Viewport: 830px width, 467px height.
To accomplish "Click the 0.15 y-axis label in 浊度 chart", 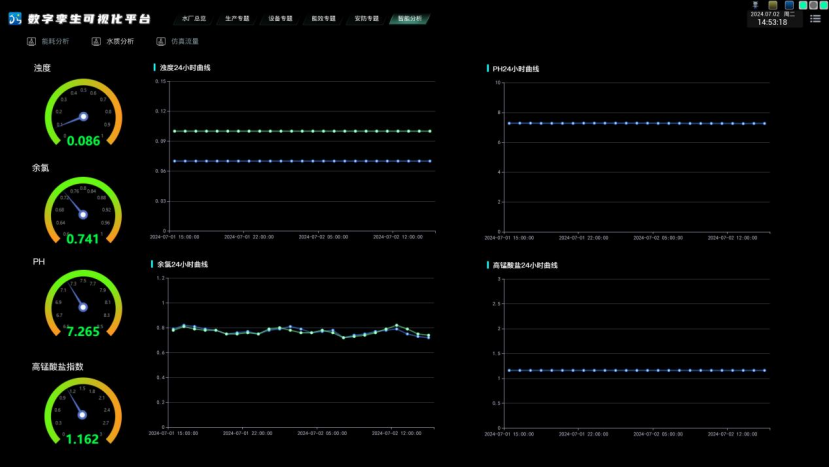I will (161, 81).
